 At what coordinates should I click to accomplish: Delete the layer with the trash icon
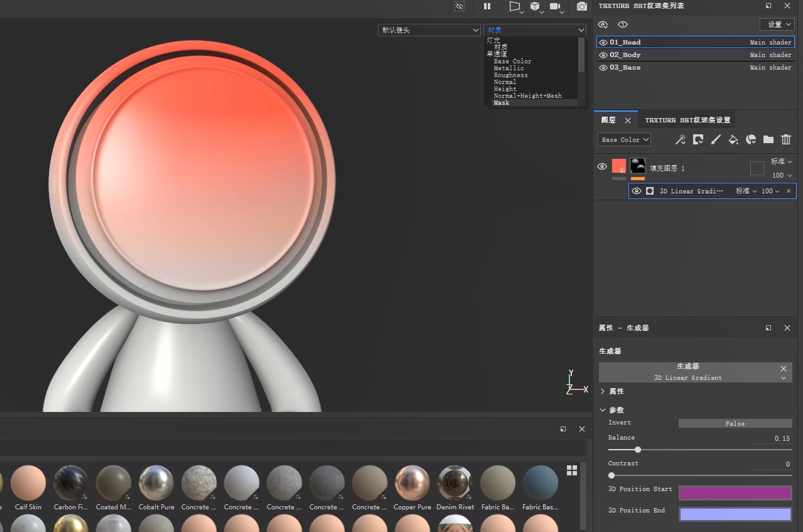[x=786, y=140]
